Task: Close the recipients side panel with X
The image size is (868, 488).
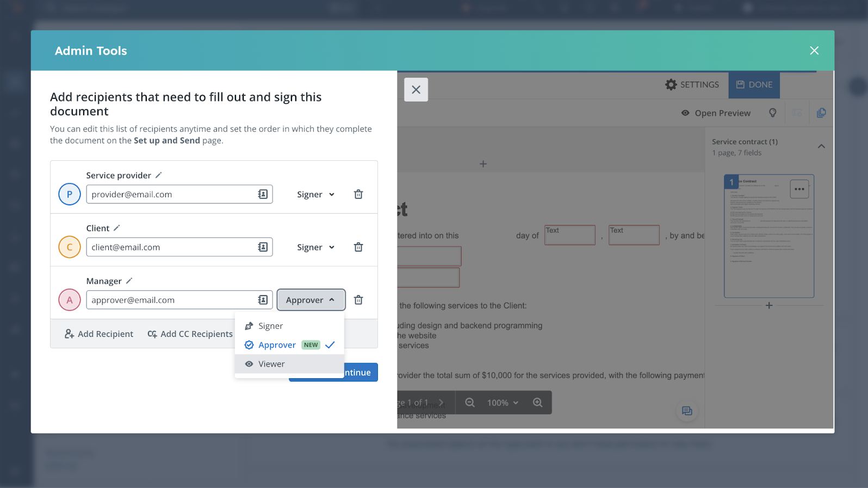Action: pyautogui.click(x=416, y=90)
